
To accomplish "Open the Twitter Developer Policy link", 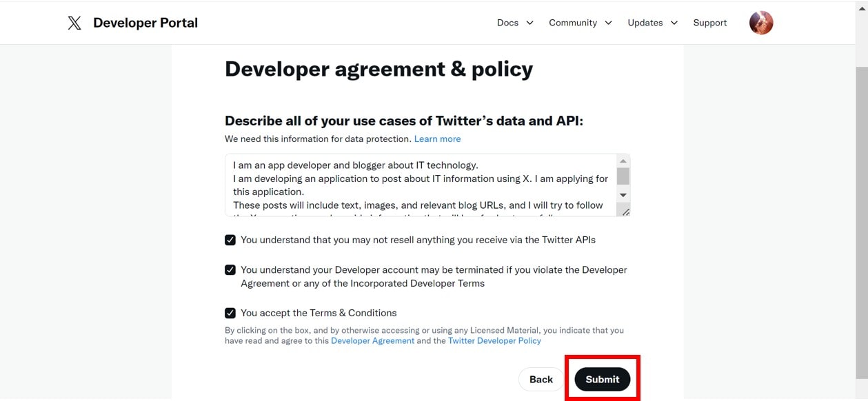I will (x=494, y=341).
